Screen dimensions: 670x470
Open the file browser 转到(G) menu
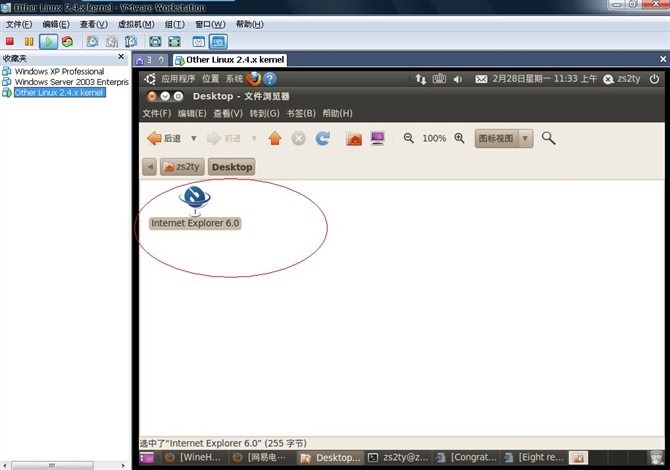pos(264,113)
